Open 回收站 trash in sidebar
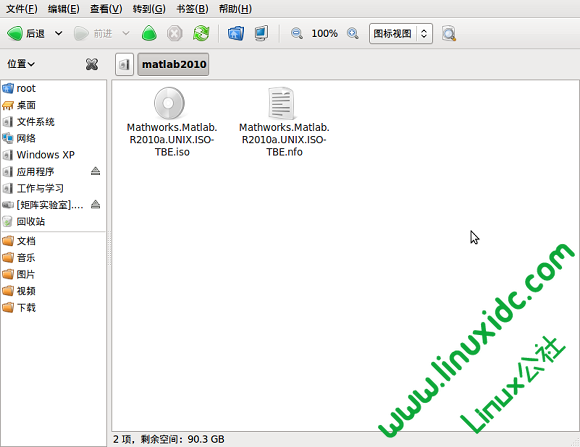Screen dimensions: 580x447 coord(54,222)
